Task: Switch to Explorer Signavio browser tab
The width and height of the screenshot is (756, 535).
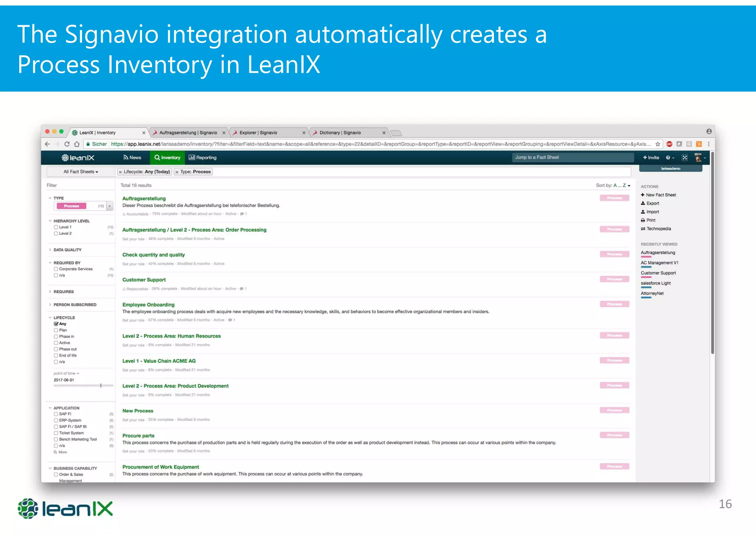Action: 268,133
